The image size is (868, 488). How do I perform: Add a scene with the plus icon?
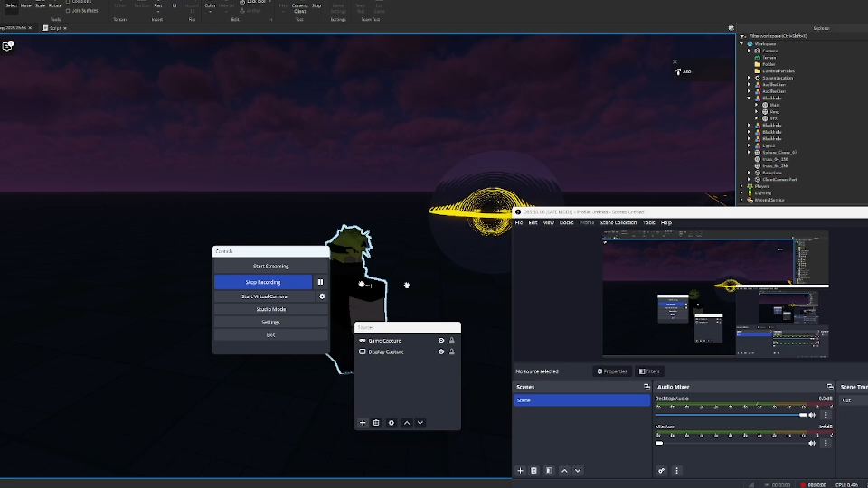point(520,471)
